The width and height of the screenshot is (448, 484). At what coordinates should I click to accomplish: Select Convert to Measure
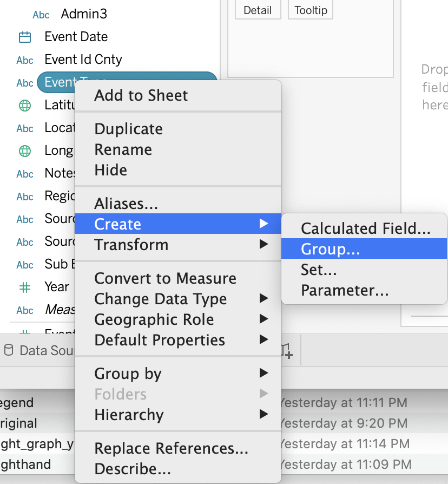pos(165,278)
